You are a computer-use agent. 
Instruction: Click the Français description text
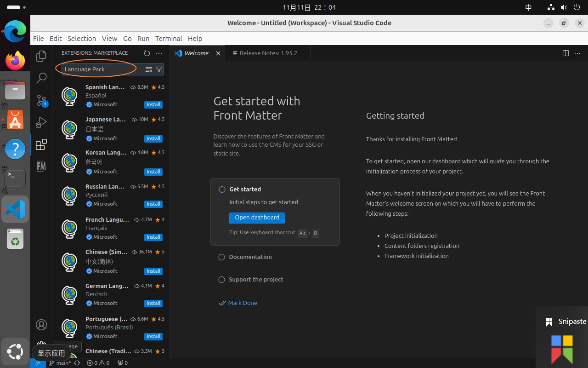(96, 228)
